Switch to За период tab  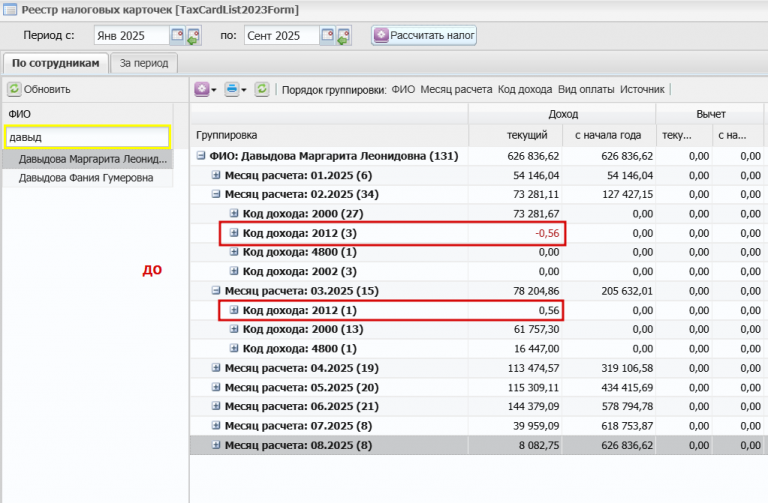(144, 63)
